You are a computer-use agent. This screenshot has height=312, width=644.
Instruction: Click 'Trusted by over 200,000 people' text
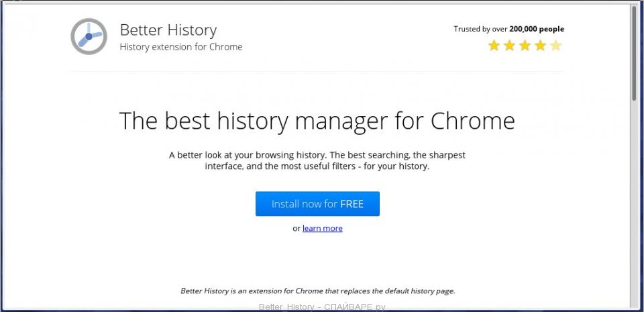[x=509, y=29]
